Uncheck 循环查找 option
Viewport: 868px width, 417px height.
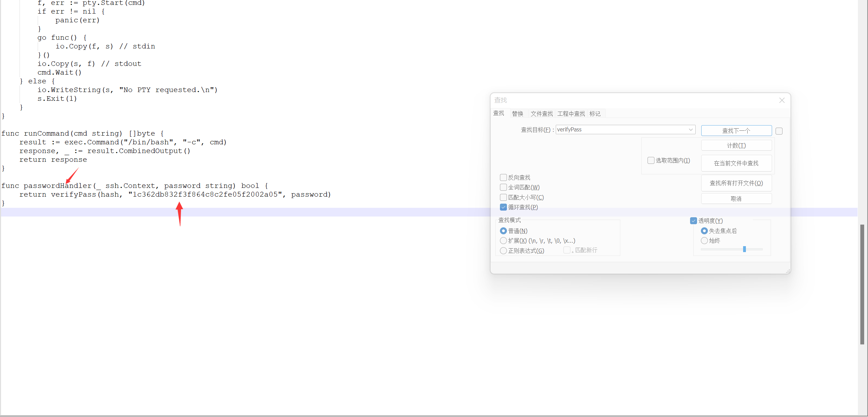503,207
